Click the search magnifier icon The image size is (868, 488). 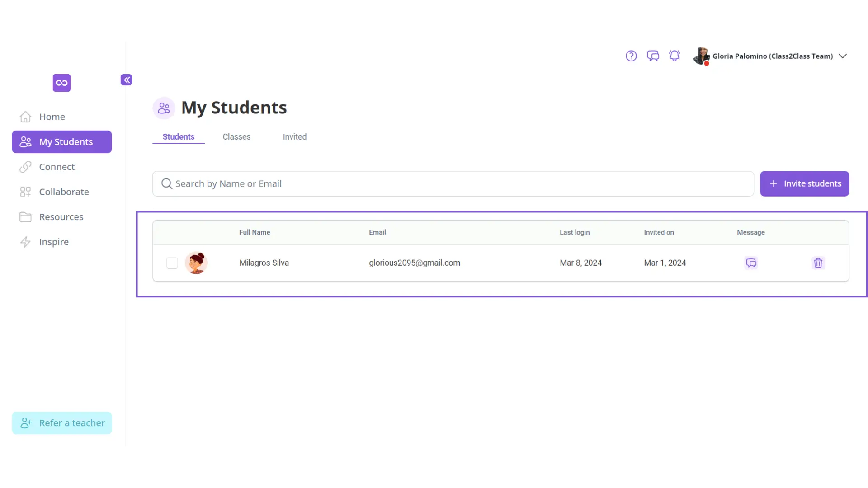click(x=167, y=184)
